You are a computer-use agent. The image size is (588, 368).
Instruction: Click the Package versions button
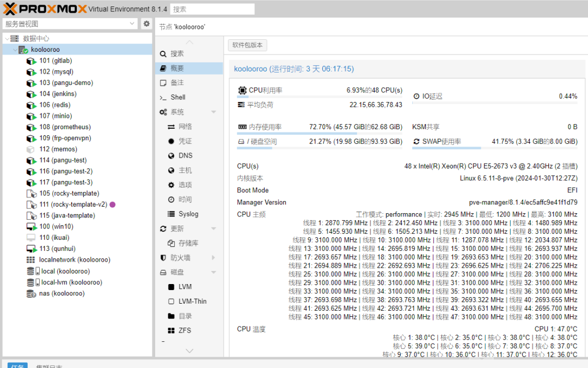(247, 45)
